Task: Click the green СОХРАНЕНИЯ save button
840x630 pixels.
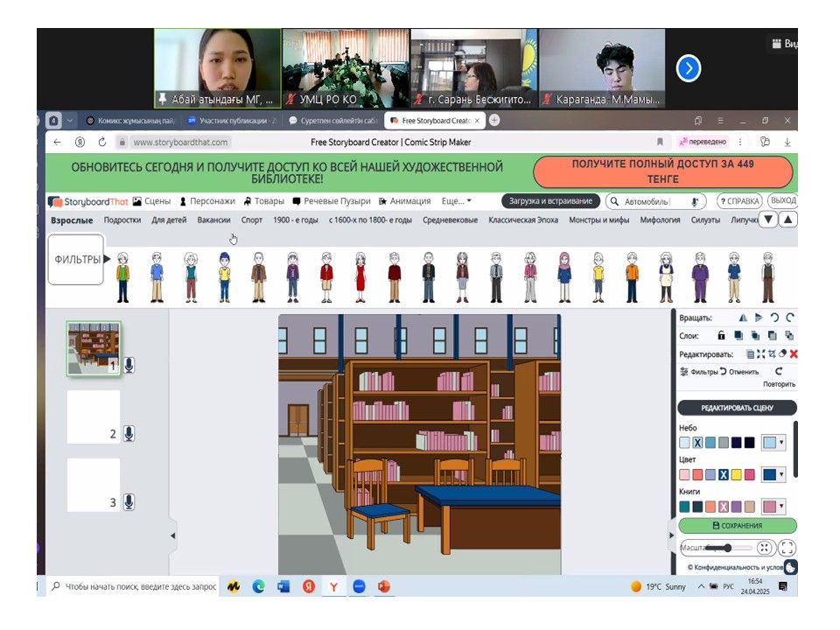Action: tap(737, 526)
